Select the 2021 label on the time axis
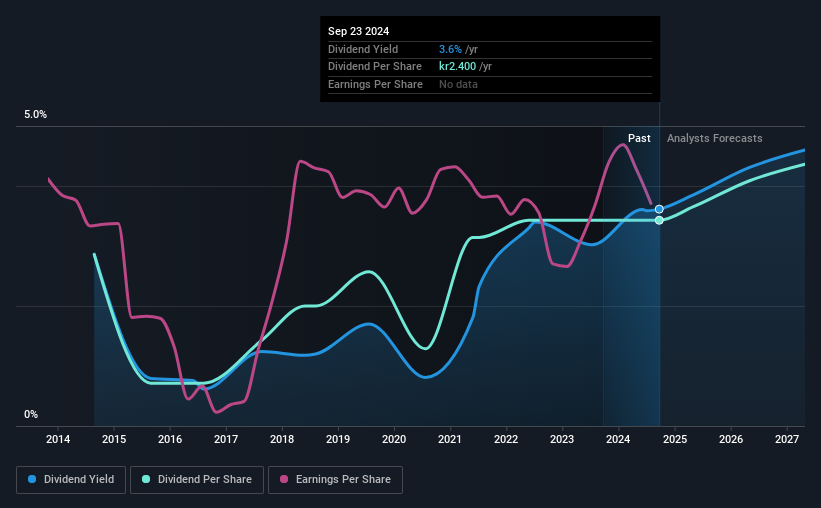Image resolution: width=821 pixels, height=508 pixels. [x=450, y=439]
